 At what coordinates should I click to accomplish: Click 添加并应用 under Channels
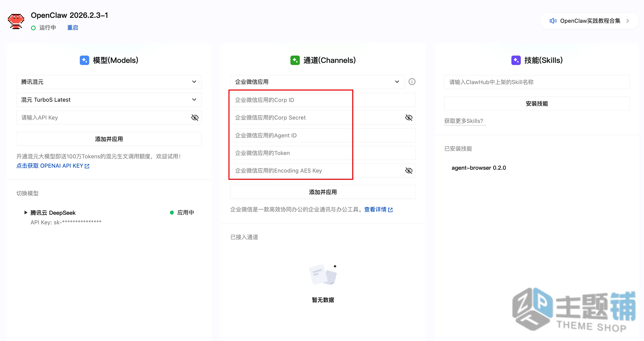coord(323,192)
